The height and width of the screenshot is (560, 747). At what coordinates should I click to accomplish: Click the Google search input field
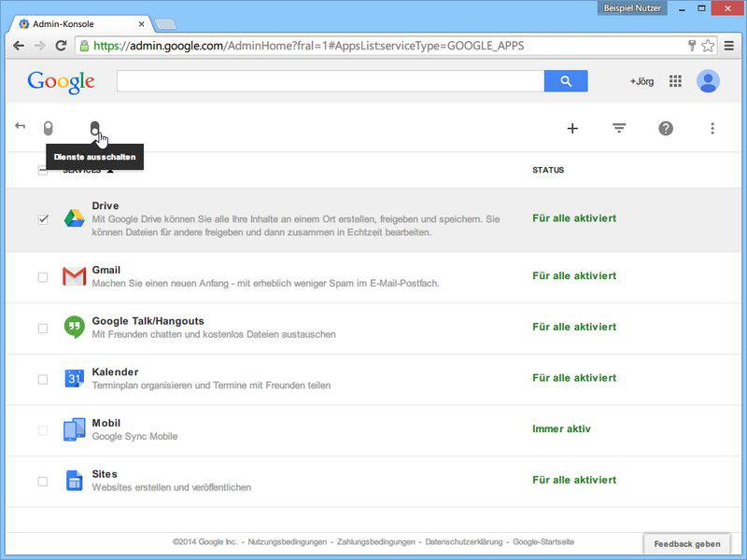(x=331, y=81)
